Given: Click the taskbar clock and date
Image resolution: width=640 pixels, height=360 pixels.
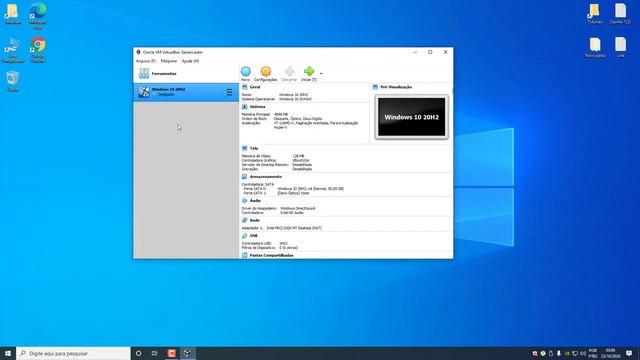Looking at the screenshot, I should (x=611, y=353).
